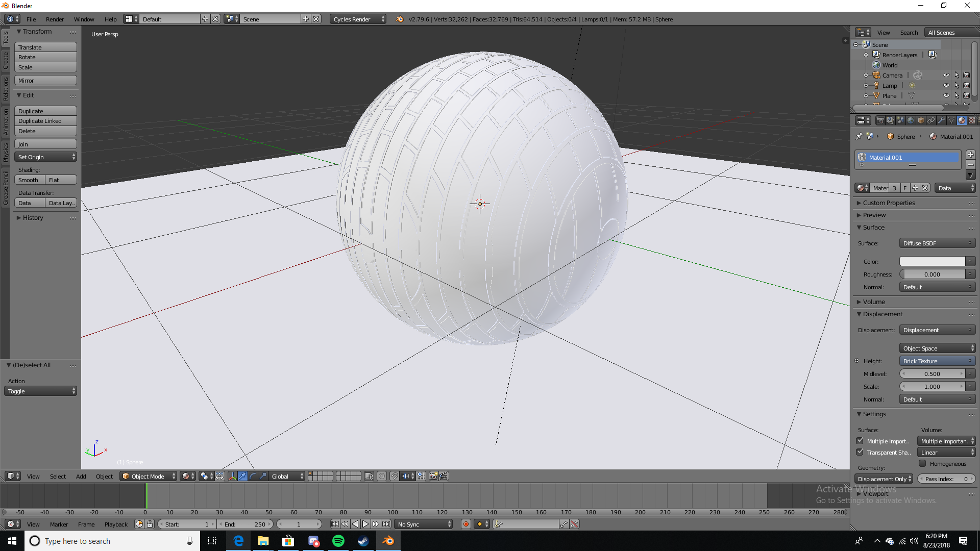
Task: Click Spotify icon in Windows taskbar
Action: click(338, 541)
